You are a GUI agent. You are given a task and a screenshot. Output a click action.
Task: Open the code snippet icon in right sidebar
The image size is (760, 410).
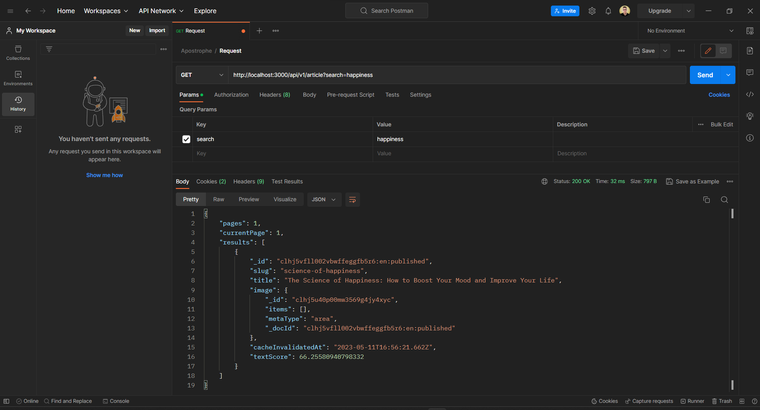[750, 95]
